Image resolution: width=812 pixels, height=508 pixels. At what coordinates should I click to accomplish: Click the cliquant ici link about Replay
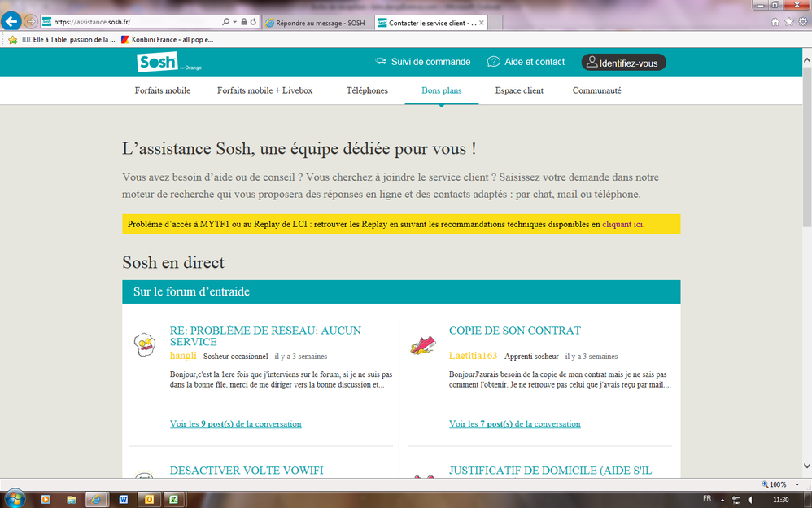point(622,223)
